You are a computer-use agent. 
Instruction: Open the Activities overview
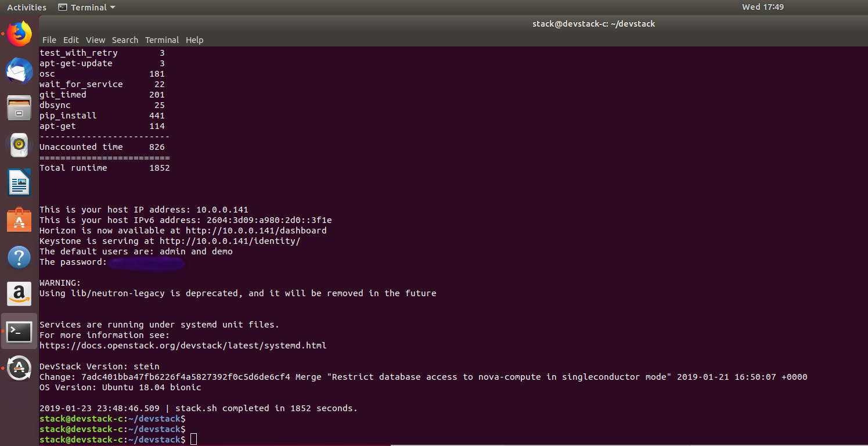[27, 8]
